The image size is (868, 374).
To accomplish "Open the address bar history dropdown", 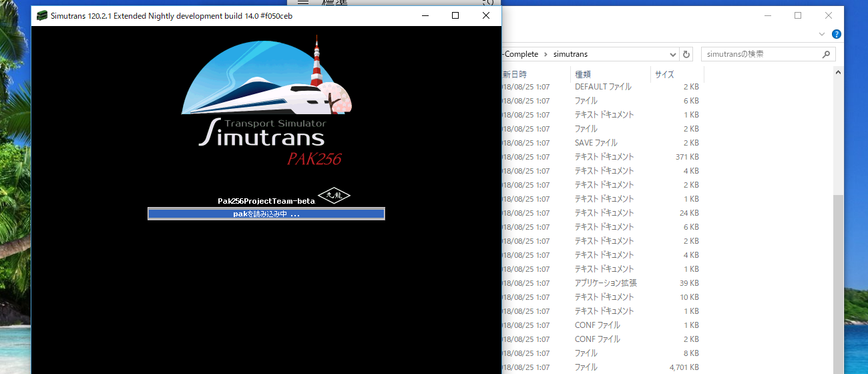I will 672,54.
